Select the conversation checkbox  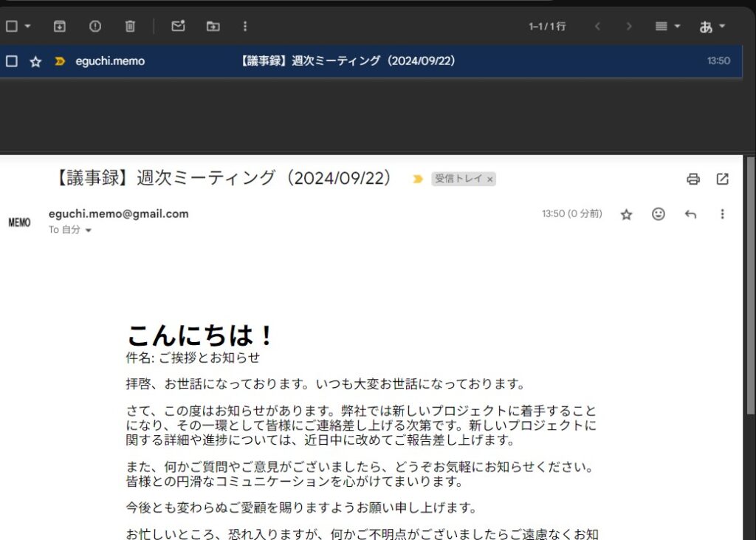[x=11, y=61]
